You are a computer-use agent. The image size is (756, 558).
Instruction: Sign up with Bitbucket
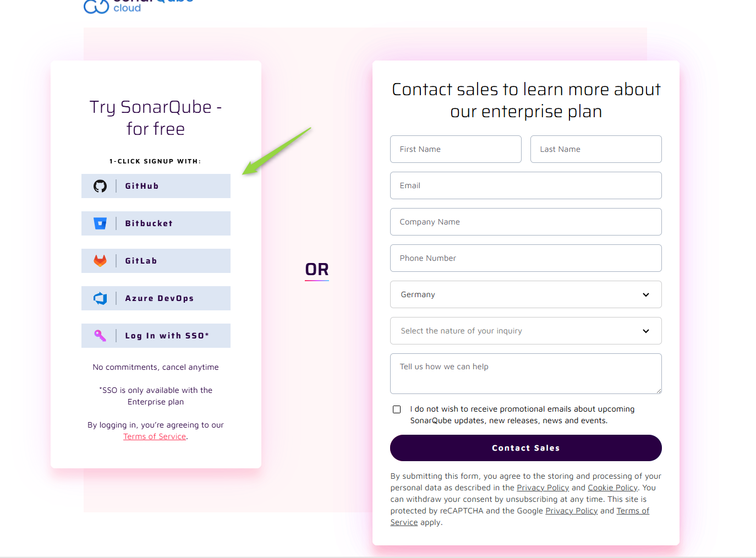point(156,223)
